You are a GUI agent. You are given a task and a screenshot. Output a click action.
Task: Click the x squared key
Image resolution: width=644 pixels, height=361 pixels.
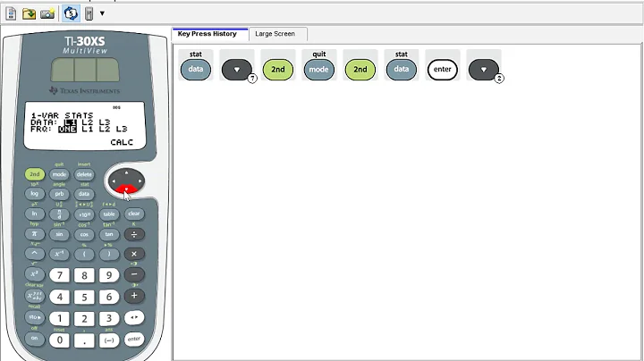point(35,273)
